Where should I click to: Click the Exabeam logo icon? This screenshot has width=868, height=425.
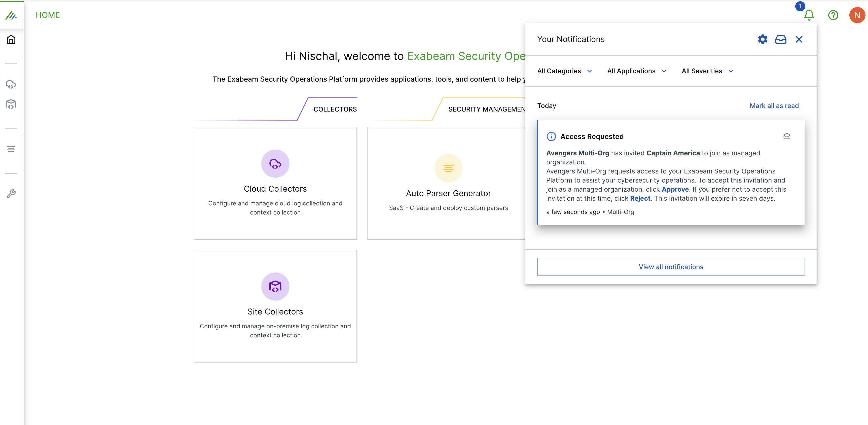coord(11,15)
